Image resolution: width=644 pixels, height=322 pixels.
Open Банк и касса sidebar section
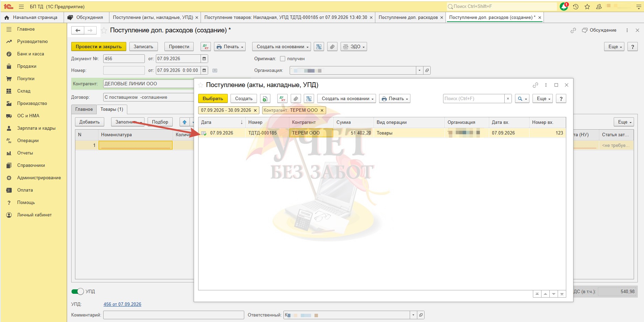31,54
